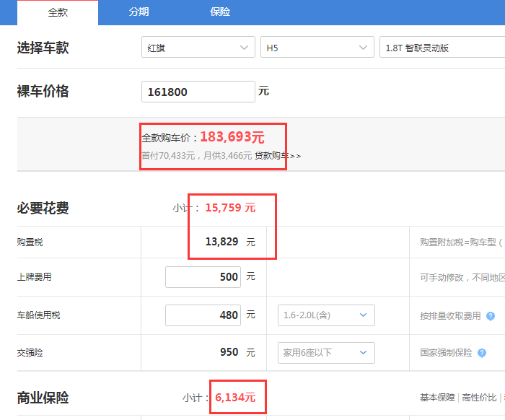Viewport: 505px width, 420px height.
Task: Open the 保险 tab
Action: pos(220,12)
